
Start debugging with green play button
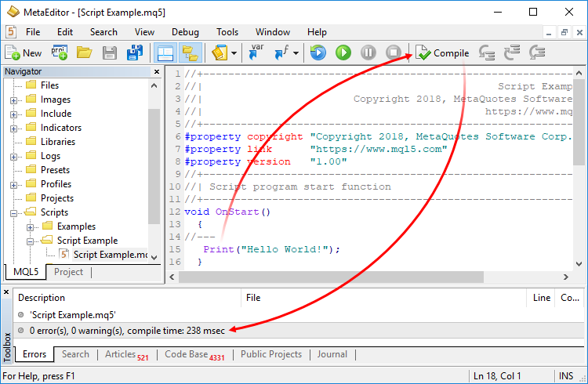click(343, 53)
